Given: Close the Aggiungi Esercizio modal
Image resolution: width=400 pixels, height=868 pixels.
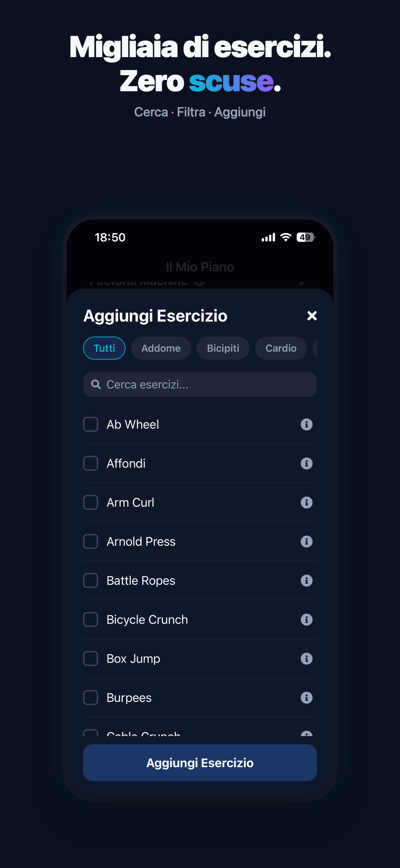Looking at the screenshot, I should (x=312, y=316).
